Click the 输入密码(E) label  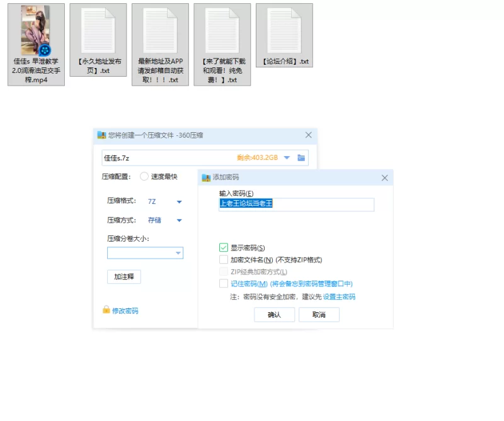click(236, 193)
